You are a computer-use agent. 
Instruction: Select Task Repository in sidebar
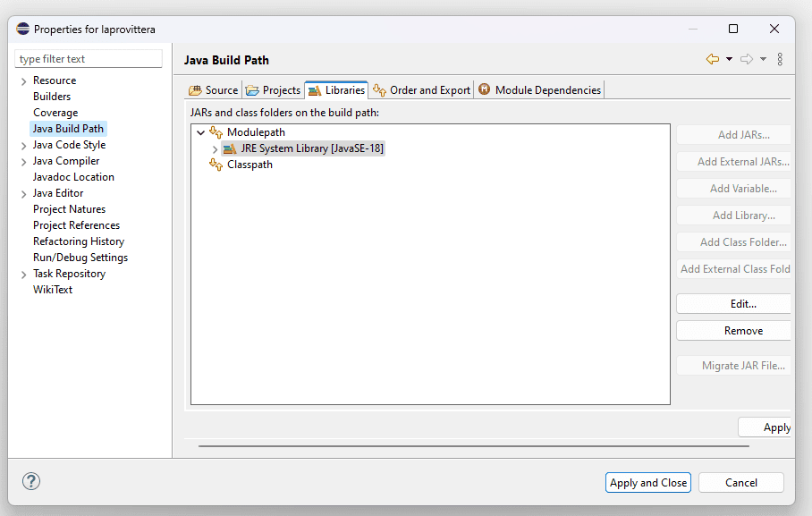[70, 273]
